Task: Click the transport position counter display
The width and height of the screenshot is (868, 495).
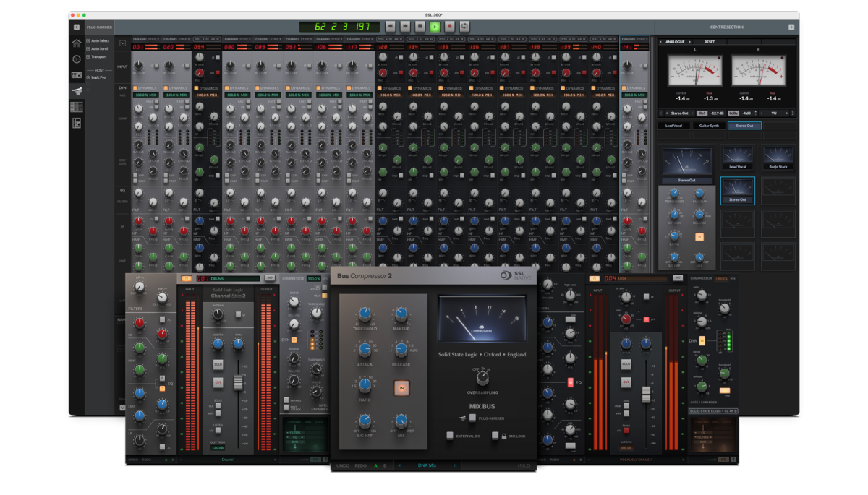Action: click(340, 27)
